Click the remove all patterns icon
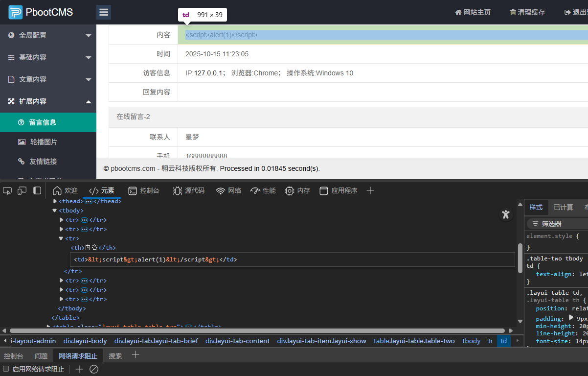The height and width of the screenshot is (376, 588). [x=94, y=369]
